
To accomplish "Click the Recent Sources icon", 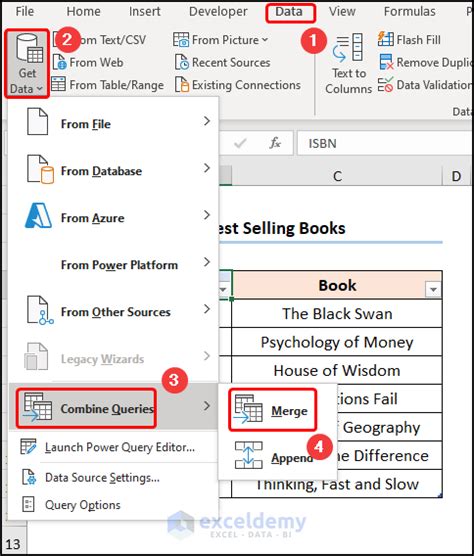I will (182, 62).
